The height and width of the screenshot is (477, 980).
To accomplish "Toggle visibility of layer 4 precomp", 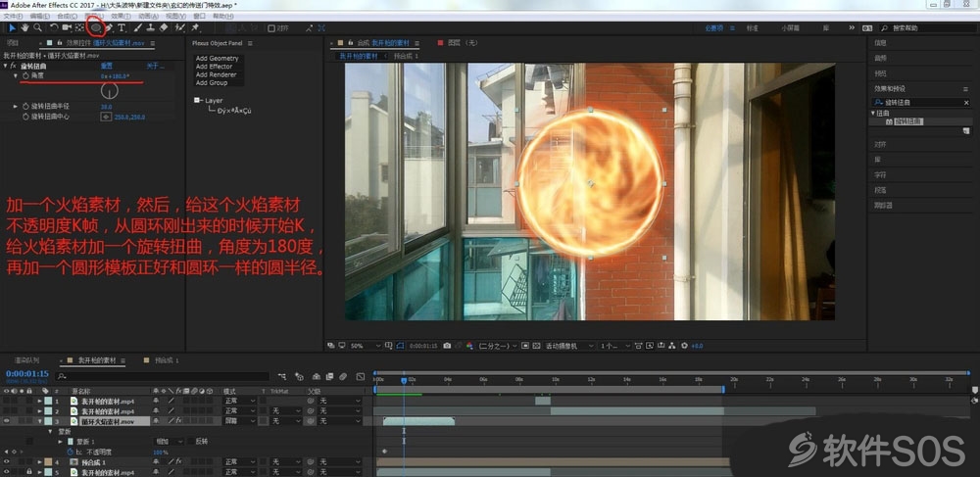I will click(x=6, y=462).
